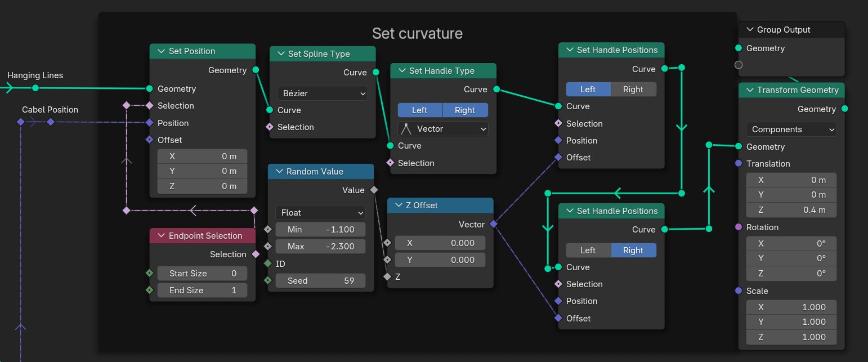Click Curve output socket of lower Set Handle Positions

pos(664,229)
